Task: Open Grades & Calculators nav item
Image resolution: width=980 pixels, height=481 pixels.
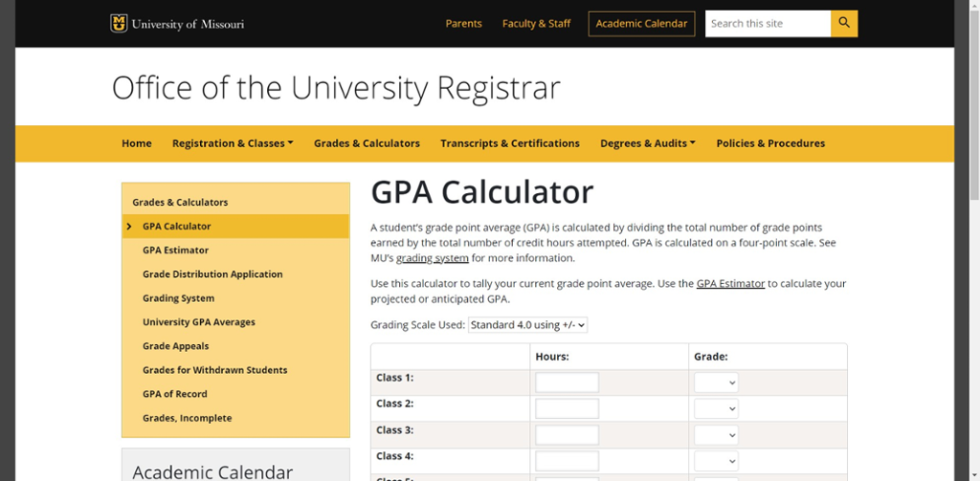Action: 367,143
